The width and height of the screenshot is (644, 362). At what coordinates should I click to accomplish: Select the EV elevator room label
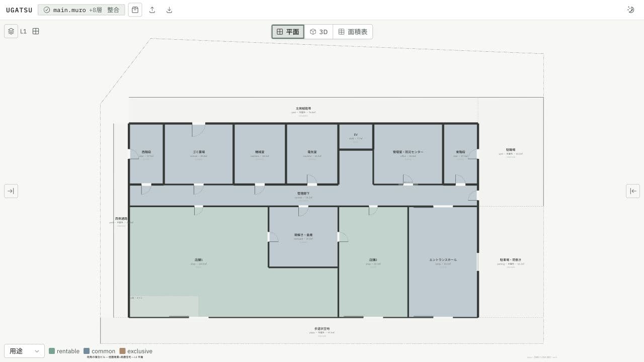[356, 135]
